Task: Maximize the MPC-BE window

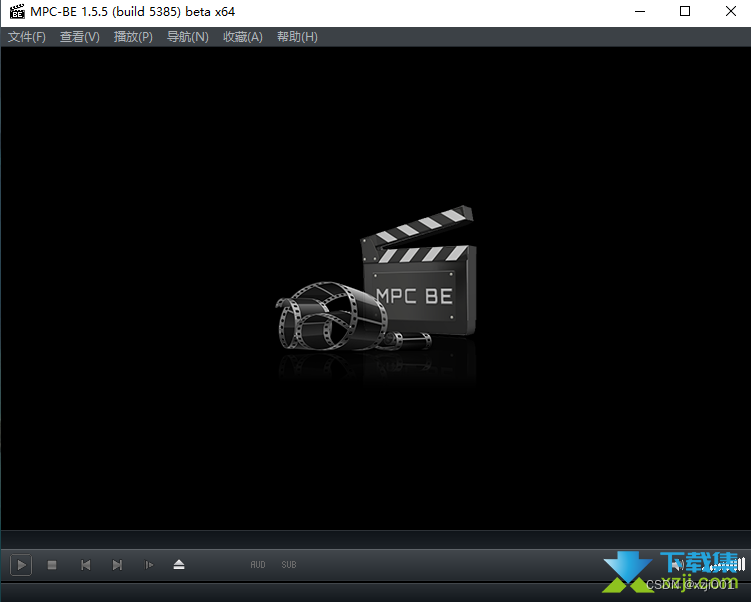Action: click(x=685, y=11)
